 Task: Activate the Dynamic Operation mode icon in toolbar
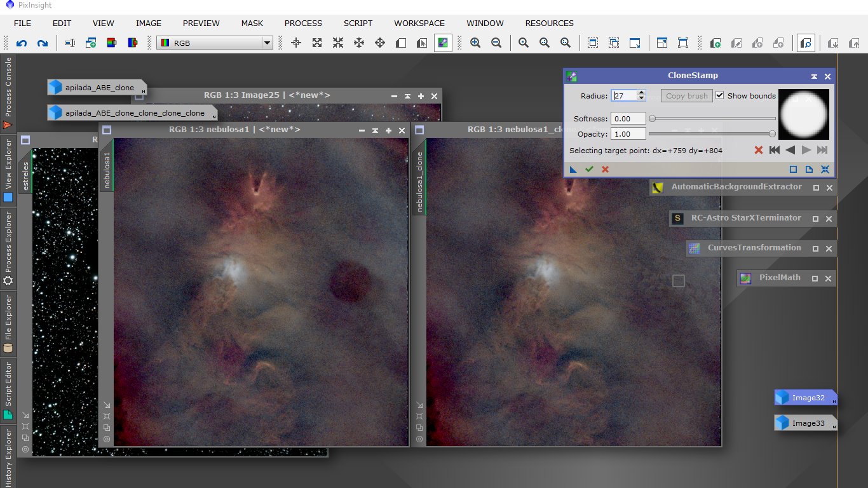(x=443, y=43)
